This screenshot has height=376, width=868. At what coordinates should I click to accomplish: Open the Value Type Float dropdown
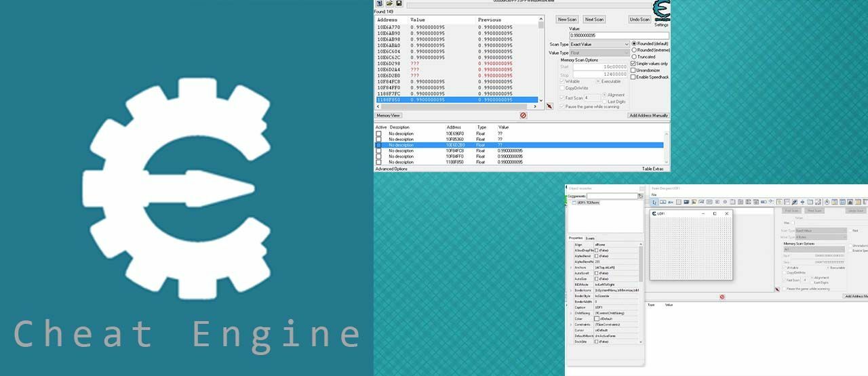599,53
